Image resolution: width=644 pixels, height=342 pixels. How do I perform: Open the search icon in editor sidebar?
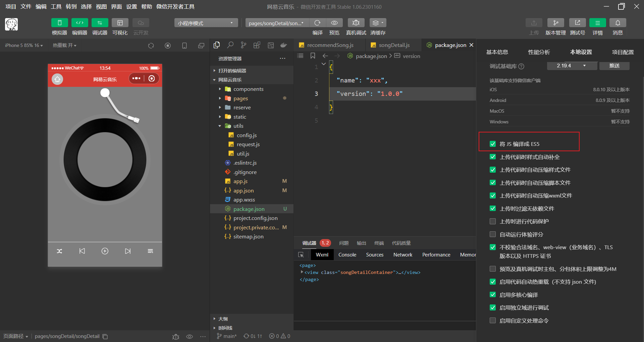click(230, 45)
